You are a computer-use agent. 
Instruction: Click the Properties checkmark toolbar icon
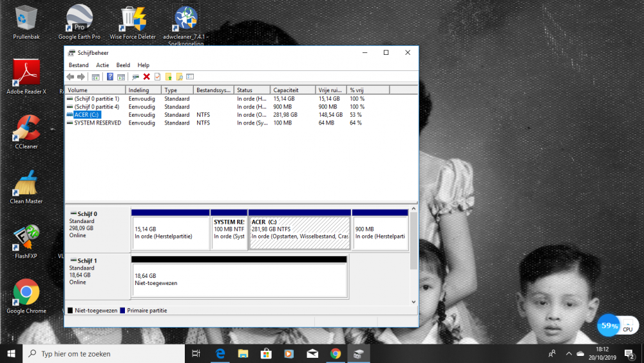click(x=157, y=77)
